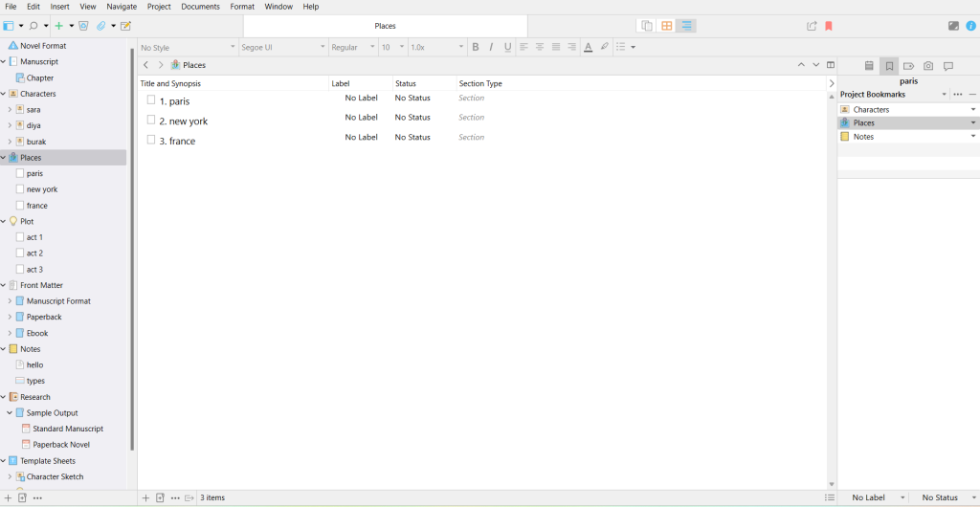Switch to Corkboard view mode
The width and height of the screenshot is (980, 507).
(x=667, y=26)
